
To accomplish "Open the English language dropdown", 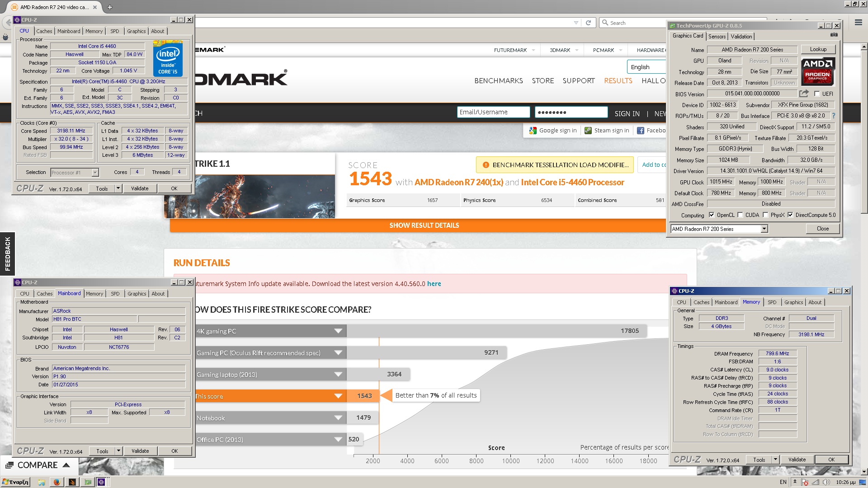I will (646, 67).
